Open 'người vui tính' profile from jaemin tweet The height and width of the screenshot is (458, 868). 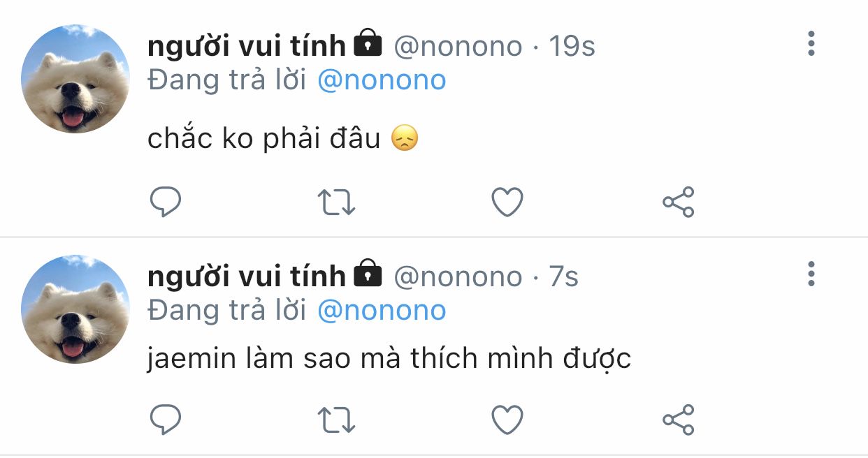pyautogui.click(x=247, y=276)
